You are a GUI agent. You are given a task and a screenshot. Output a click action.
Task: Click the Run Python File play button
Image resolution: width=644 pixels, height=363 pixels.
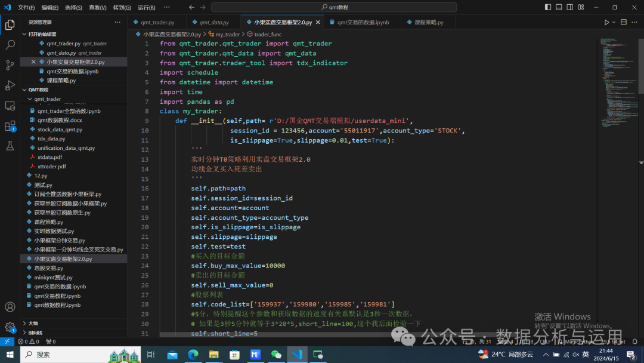pyautogui.click(x=606, y=22)
